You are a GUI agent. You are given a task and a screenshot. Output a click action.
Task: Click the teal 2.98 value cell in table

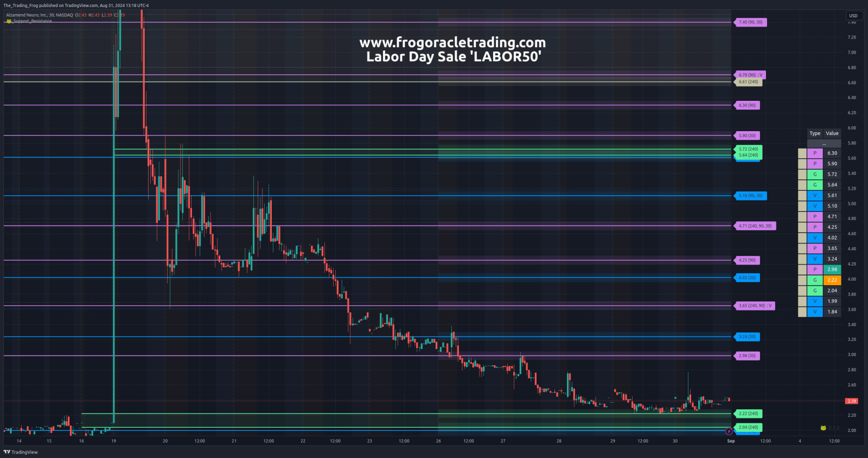coord(832,269)
